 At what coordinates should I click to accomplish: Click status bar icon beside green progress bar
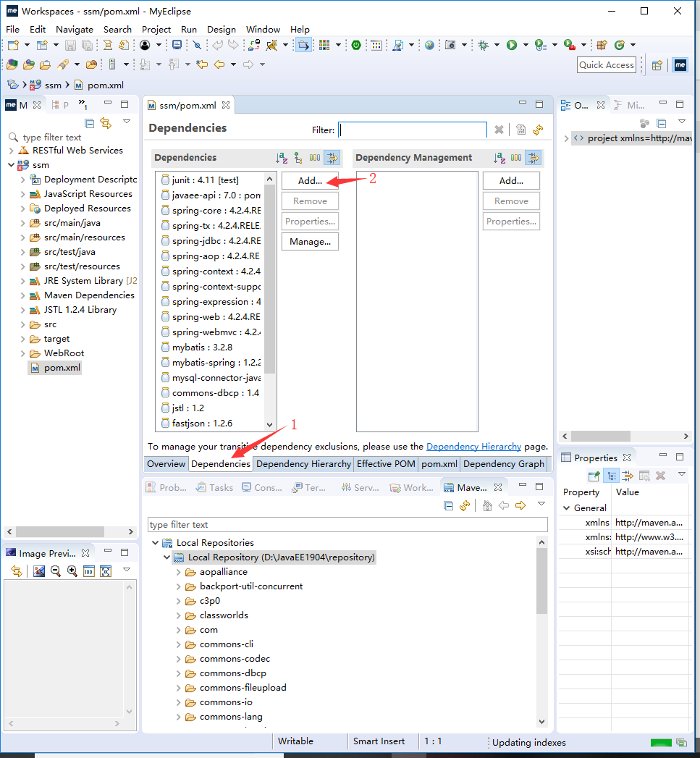[682, 743]
